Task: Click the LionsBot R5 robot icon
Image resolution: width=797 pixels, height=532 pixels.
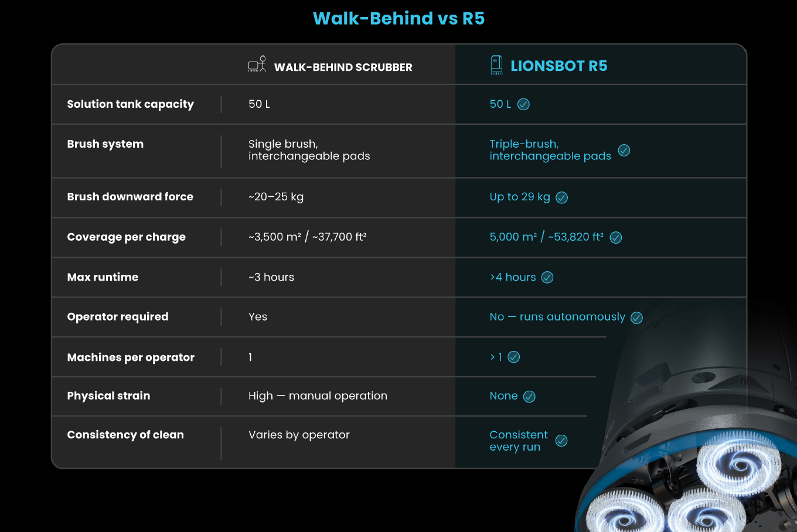Action: tap(496, 65)
